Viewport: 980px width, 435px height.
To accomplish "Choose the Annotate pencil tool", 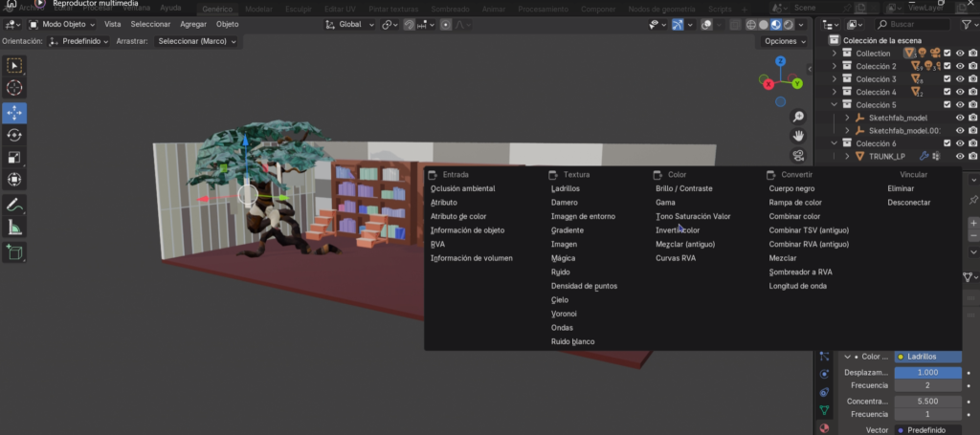I will (x=14, y=205).
